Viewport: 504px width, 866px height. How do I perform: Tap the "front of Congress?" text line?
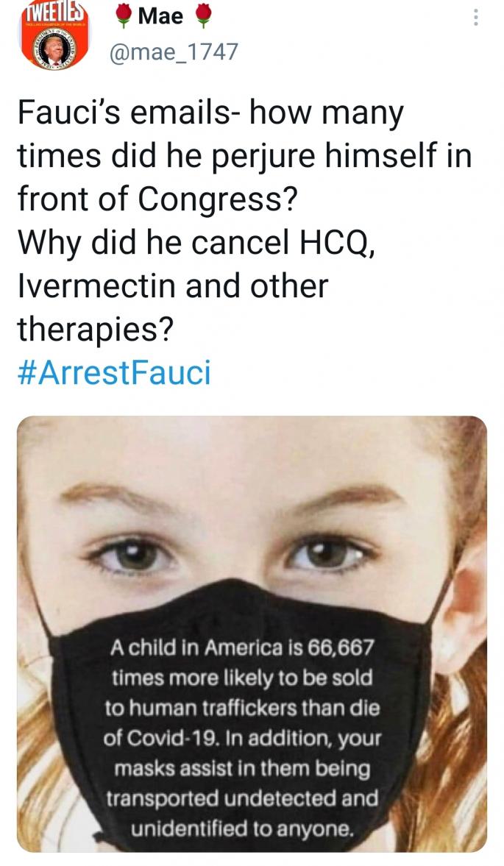point(157,199)
